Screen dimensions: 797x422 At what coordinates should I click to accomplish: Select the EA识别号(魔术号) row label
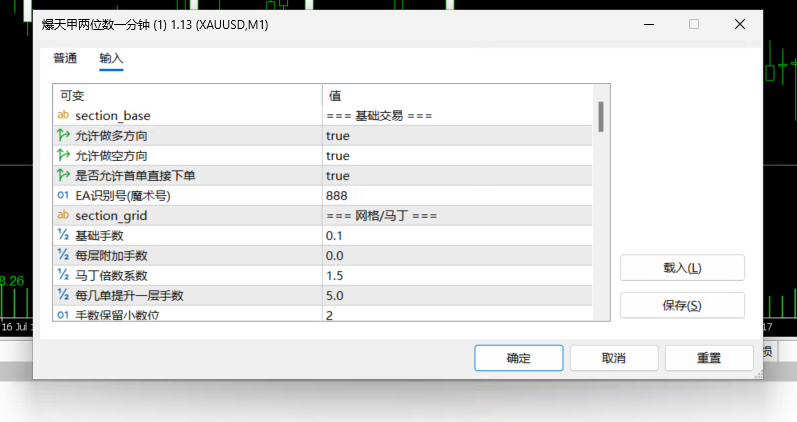click(x=123, y=195)
